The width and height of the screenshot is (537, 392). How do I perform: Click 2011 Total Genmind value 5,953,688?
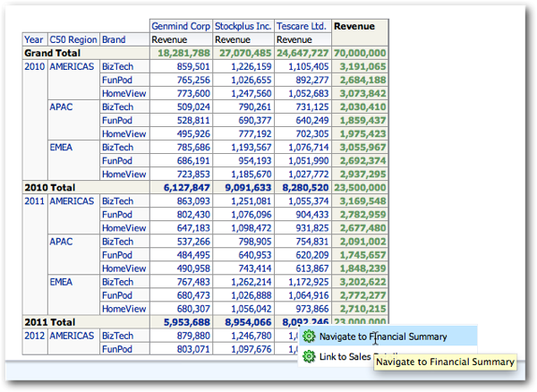(x=187, y=322)
